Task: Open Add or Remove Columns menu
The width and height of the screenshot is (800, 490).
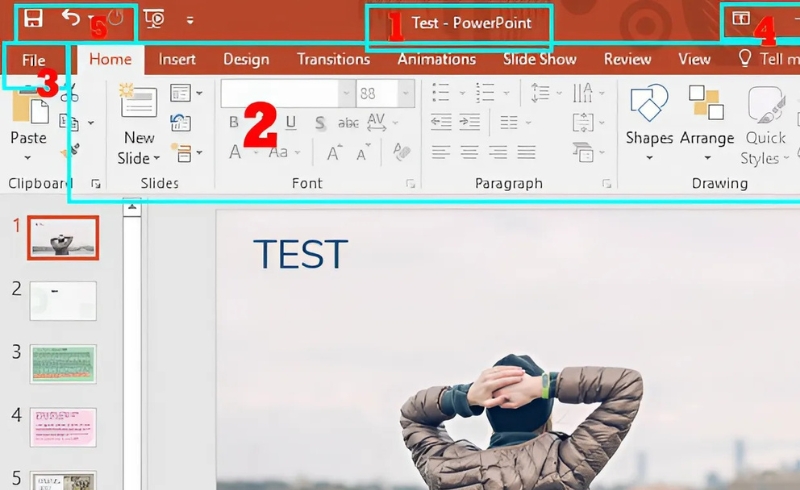Action: (514, 122)
